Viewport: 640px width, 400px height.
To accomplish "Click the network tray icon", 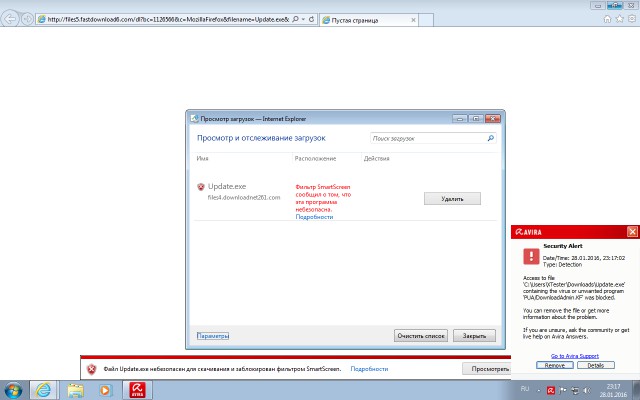I will coord(575,391).
